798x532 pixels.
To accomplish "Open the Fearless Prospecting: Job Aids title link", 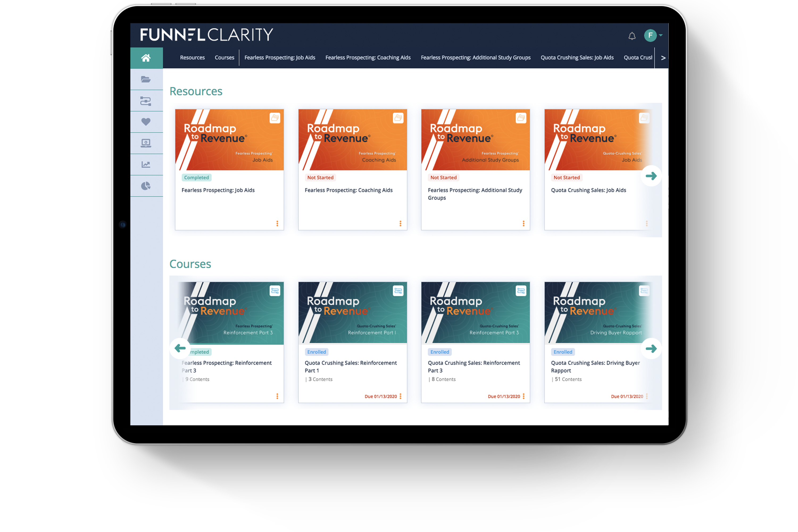I will click(x=218, y=190).
